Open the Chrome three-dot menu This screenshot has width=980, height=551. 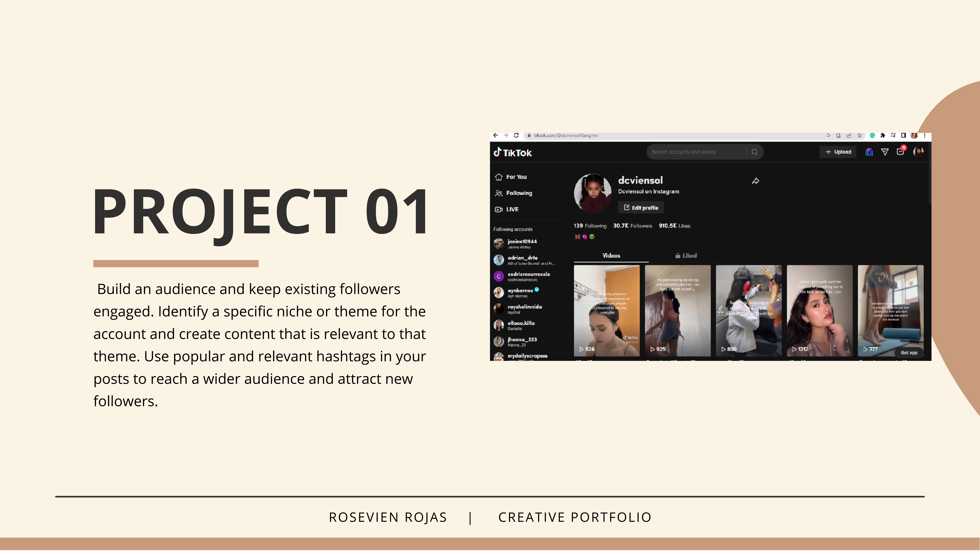pos(924,135)
